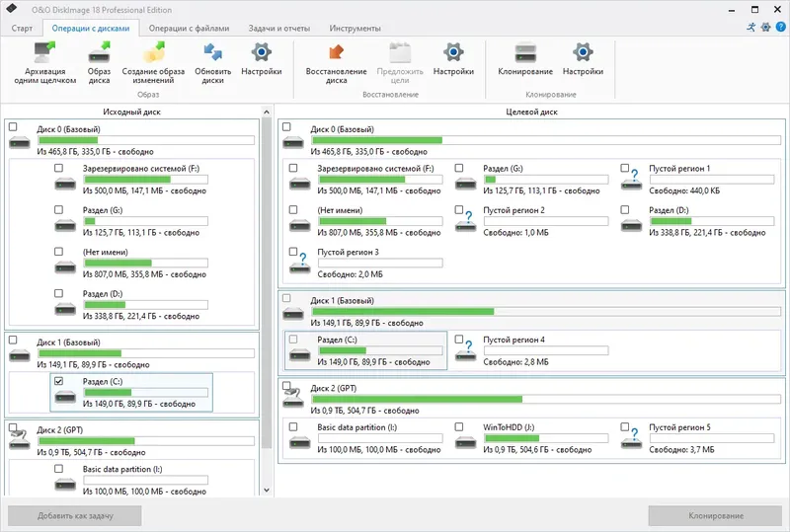Viewport: 790px width, 532px height.
Task: Click the source list scrollbar thumb
Action: pyautogui.click(x=267, y=284)
